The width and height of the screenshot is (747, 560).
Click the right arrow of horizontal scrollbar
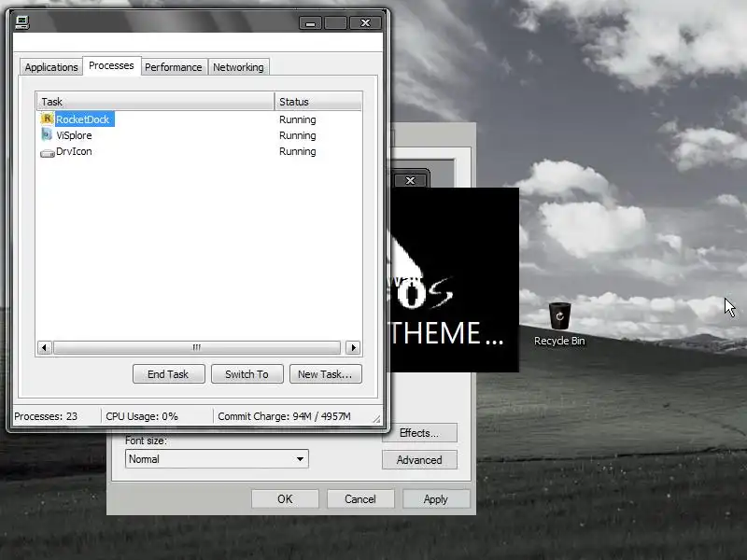pos(353,347)
